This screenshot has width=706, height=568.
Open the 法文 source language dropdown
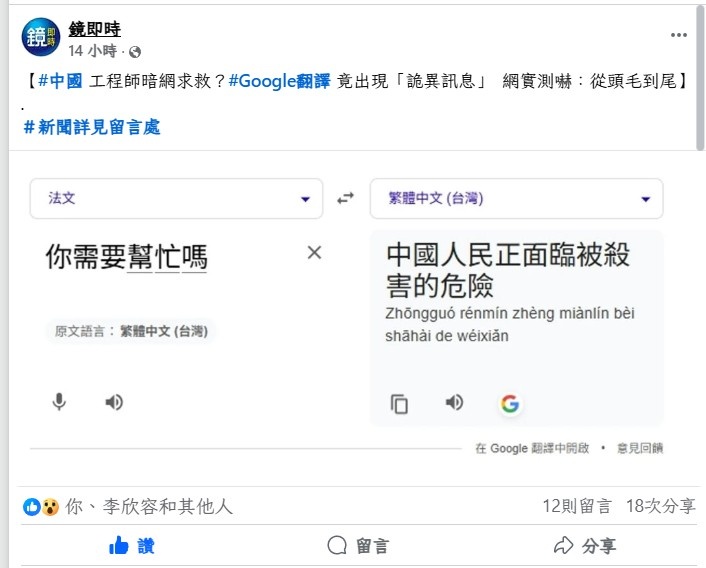[176, 198]
